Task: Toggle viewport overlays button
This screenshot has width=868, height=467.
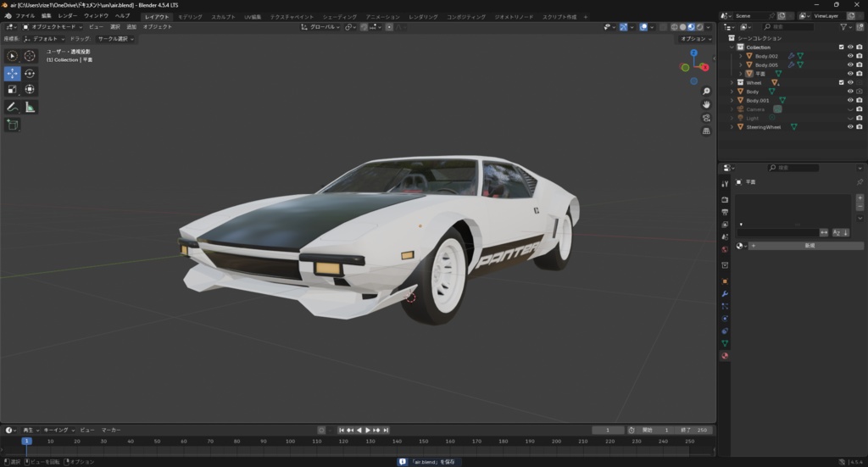Action: 643,26
